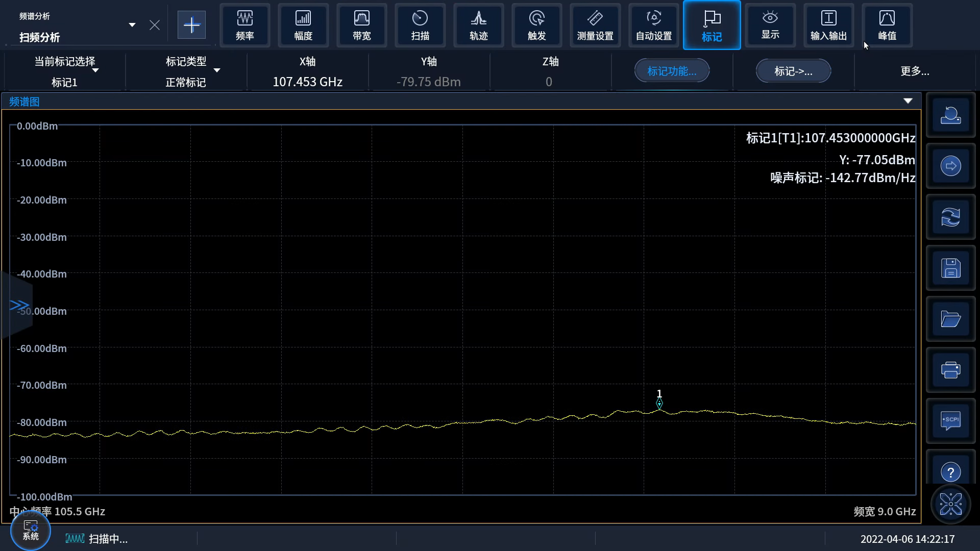Expand the 当前标记选择 marker dropdown

pyautogui.click(x=95, y=70)
